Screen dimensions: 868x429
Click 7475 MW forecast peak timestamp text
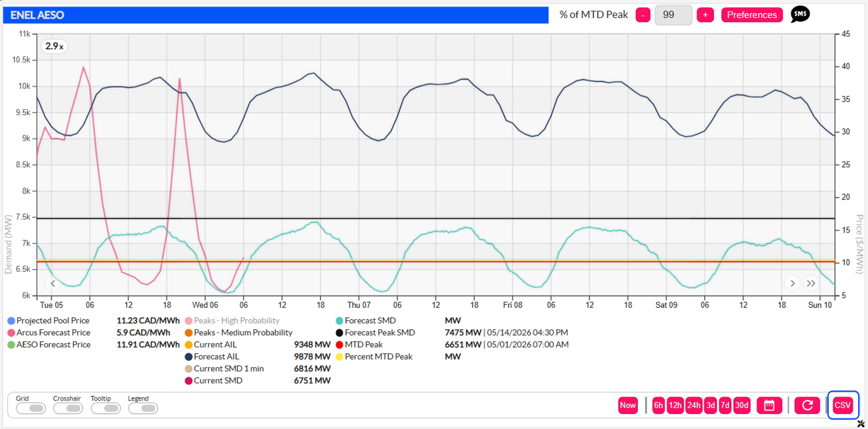click(506, 332)
